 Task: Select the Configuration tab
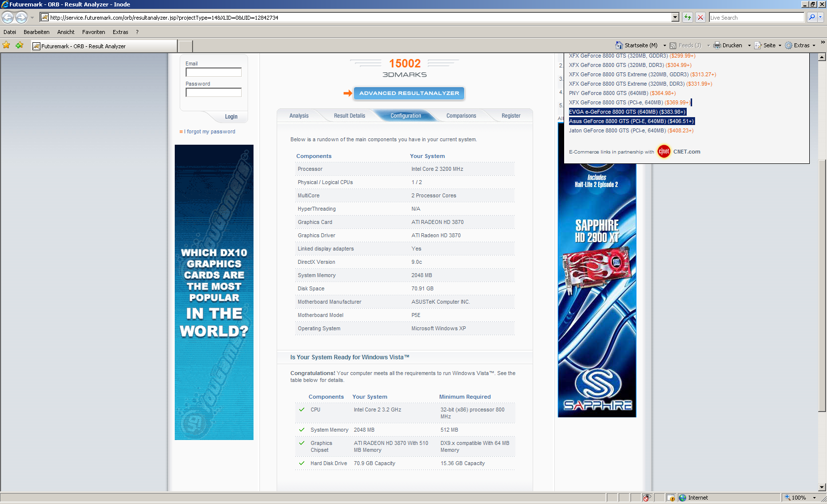pos(406,116)
